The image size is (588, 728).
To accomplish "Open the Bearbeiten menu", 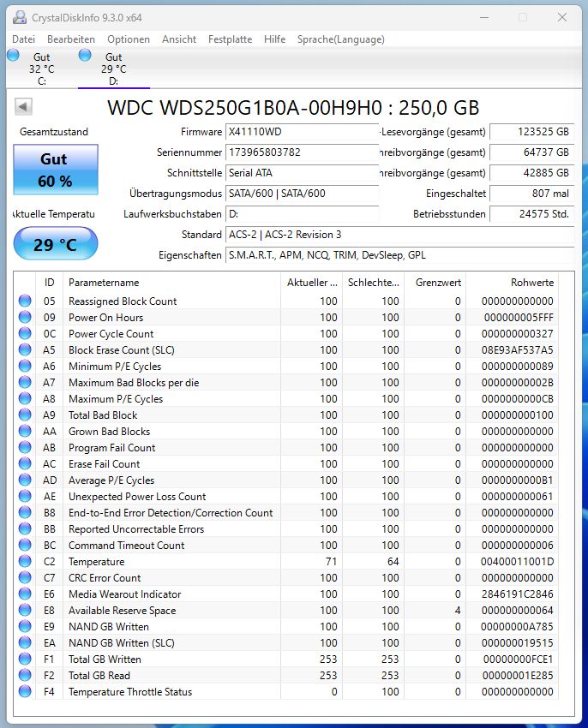I will point(71,39).
